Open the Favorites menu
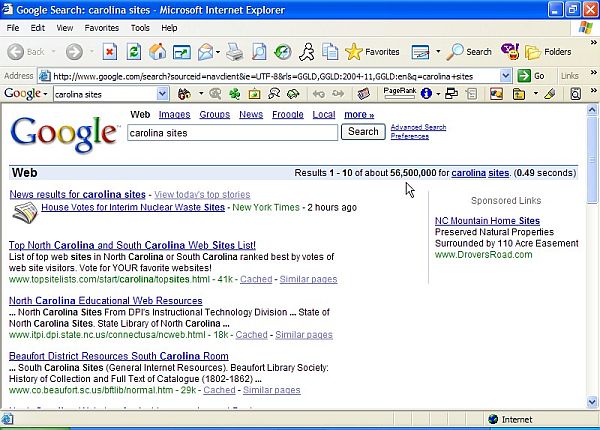 click(x=101, y=28)
